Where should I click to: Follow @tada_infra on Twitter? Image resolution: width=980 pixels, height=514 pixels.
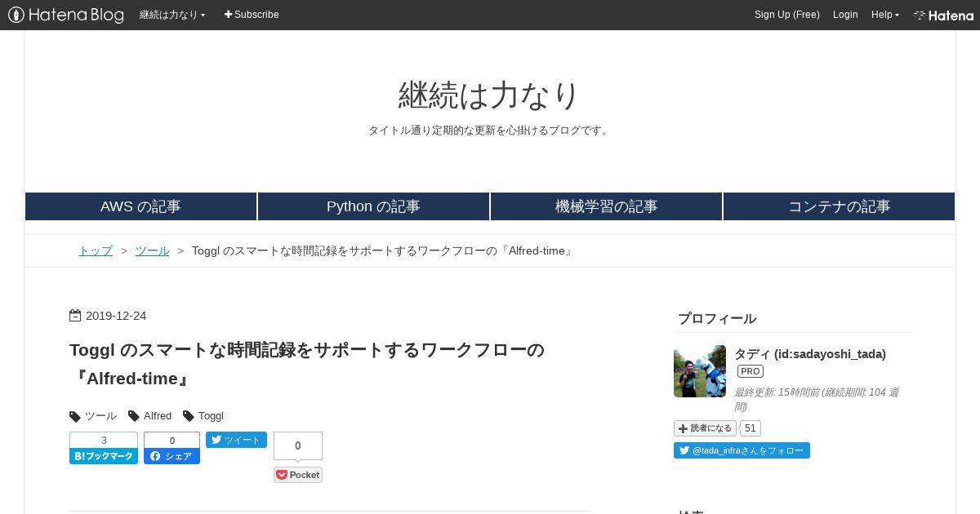coord(742,450)
